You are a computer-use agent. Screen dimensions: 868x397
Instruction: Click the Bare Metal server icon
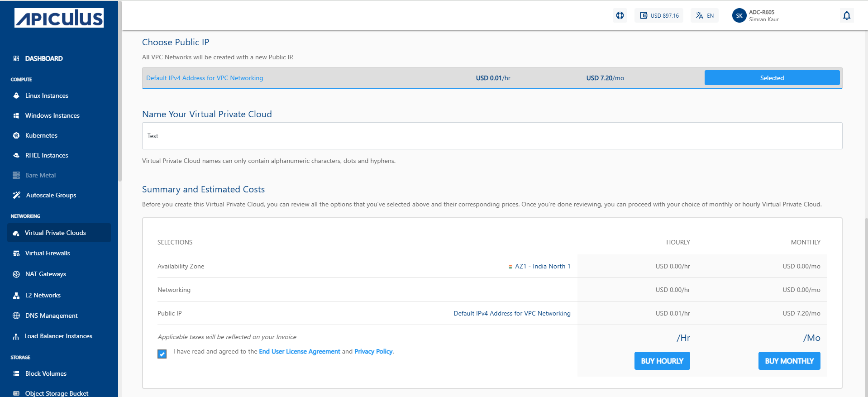pos(16,175)
